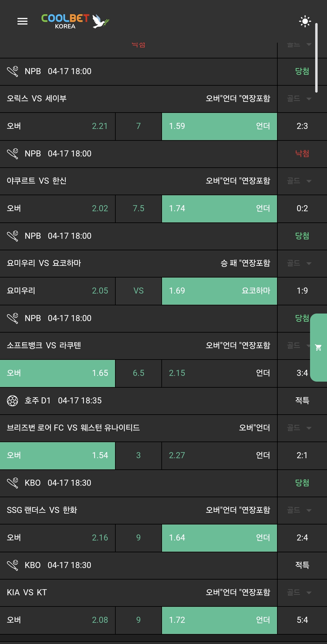Click baseball icon for KIA VS KT KBO row
327x644 pixels.
(13, 565)
